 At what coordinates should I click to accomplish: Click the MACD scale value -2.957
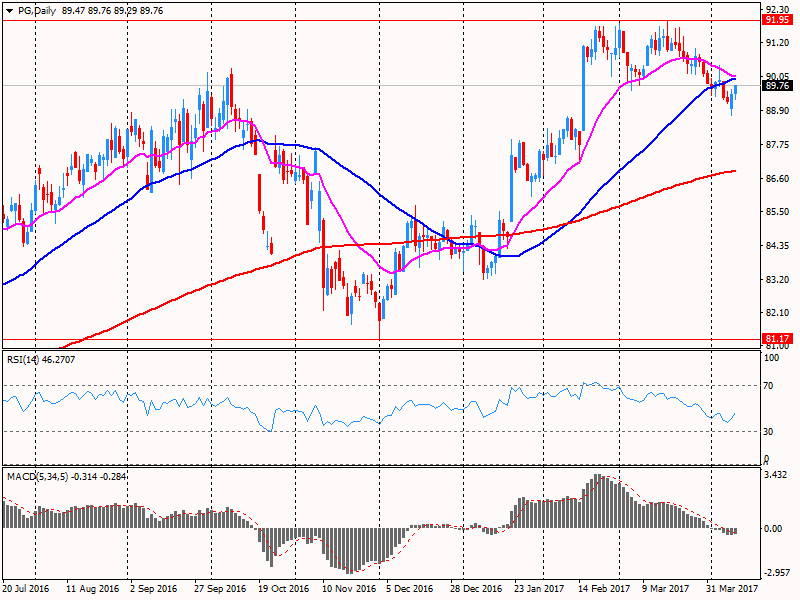pos(776,573)
